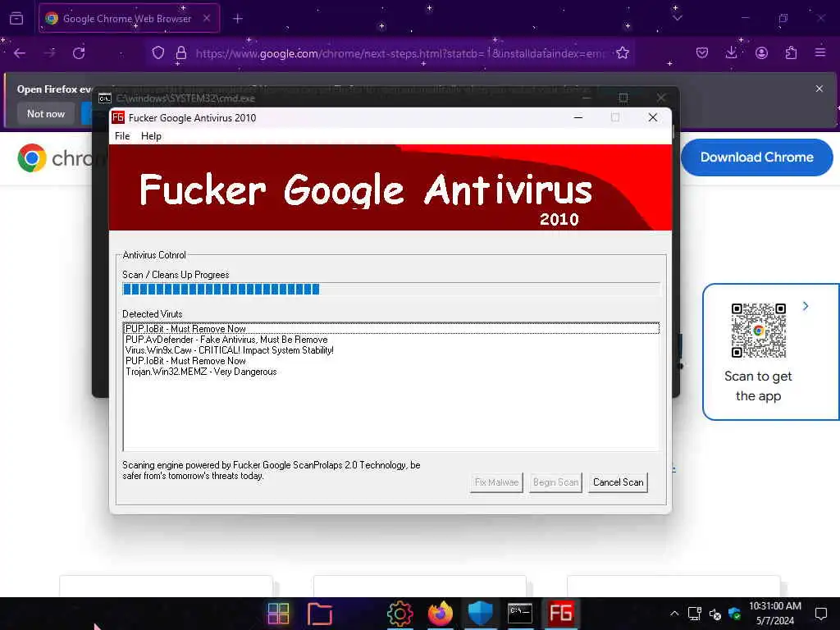
Task: Open the Firefox hamburger application menu
Action: [x=820, y=53]
